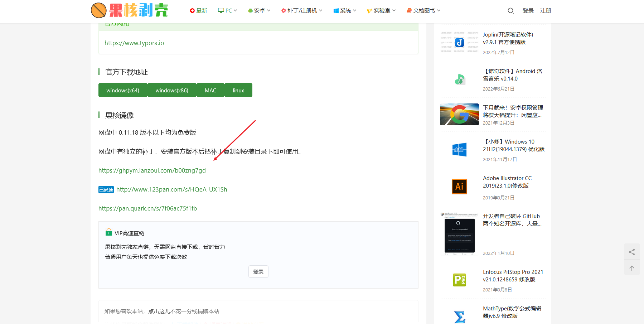Screen dimensions: 644x324
Task: Click the PitStop Pro icon
Action: coord(460,280)
